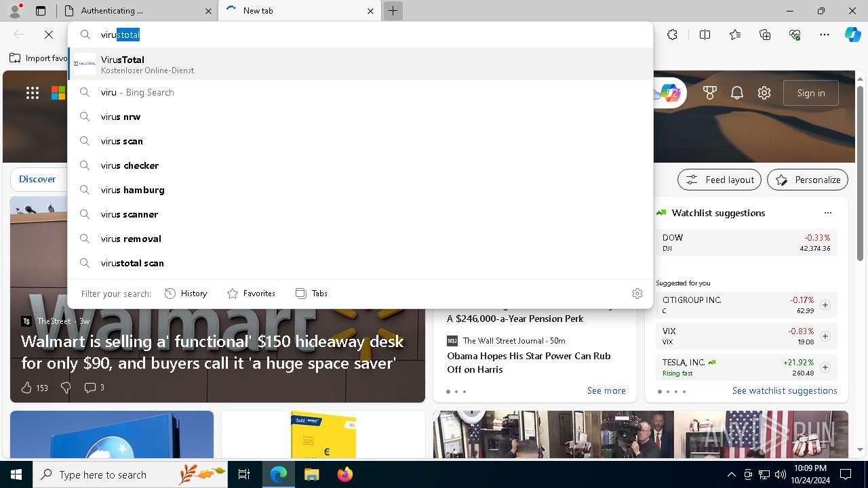Open the apps grid launcher

[32, 93]
